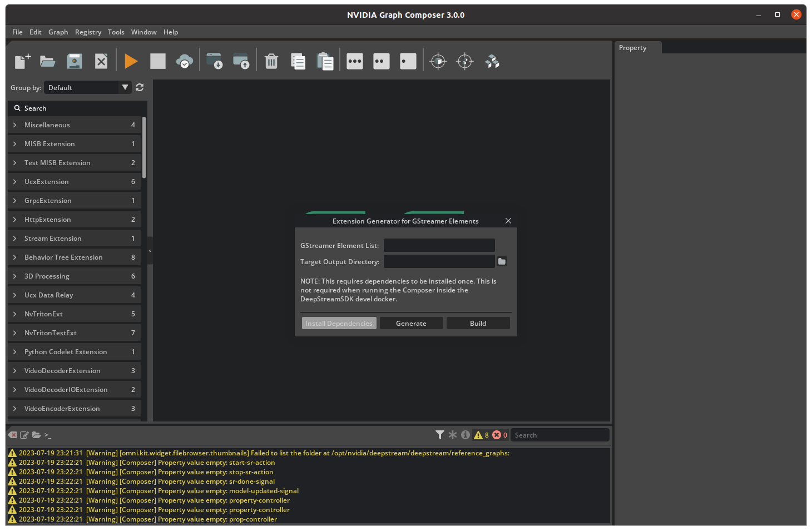Open the Window menu
This screenshot has height=531, width=812.
tap(143, 32)
